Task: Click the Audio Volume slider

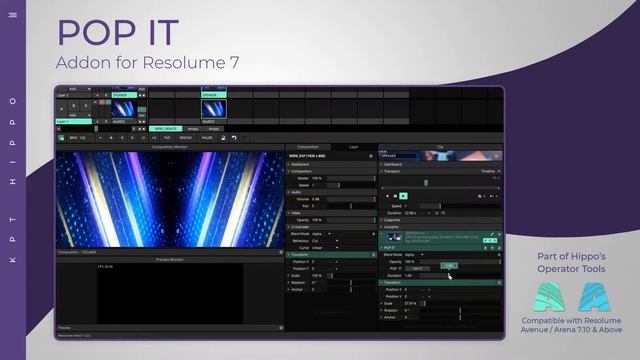Action: tap(351, 199)
